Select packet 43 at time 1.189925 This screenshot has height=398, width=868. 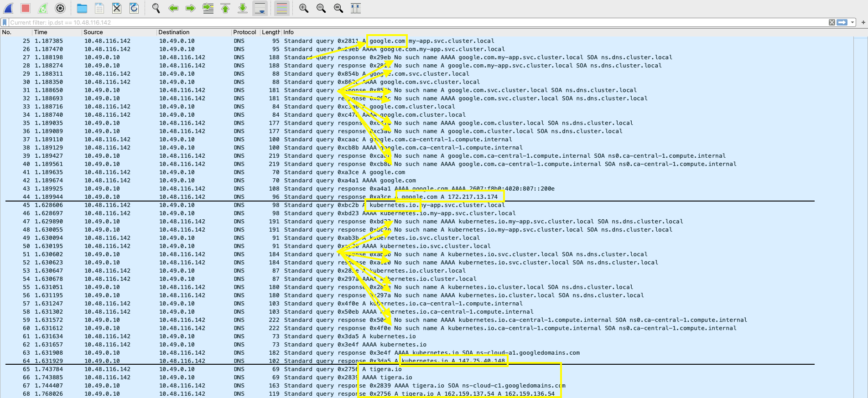(426, 189)
